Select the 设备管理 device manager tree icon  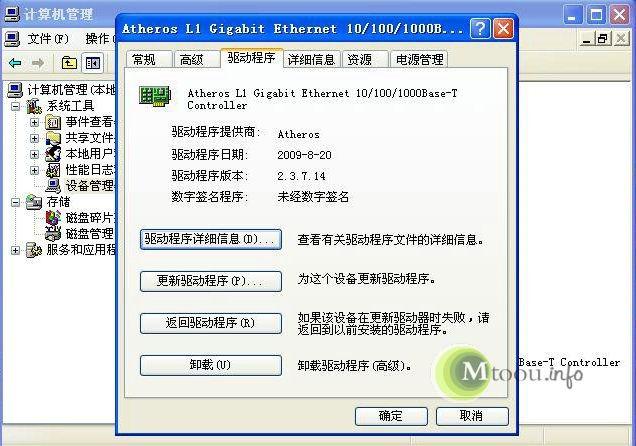(x=53, y=186)
